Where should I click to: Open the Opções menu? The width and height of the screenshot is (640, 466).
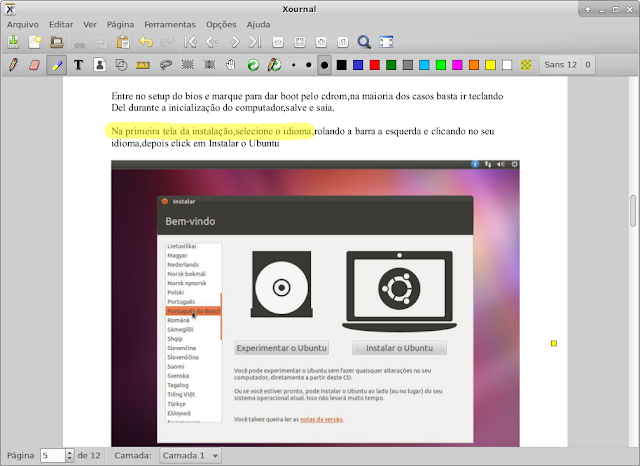pyautogui.click(x=221, y=24)
